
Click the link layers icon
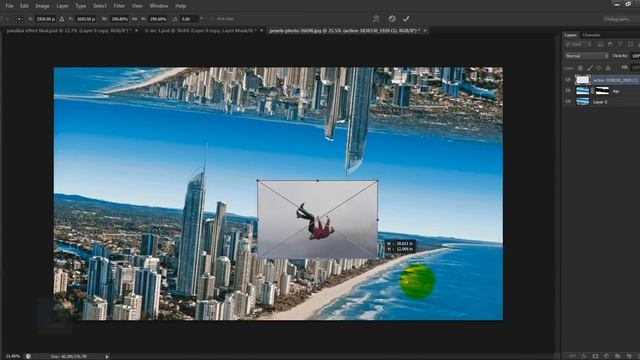pyautogui.click(x=572, y=356)
